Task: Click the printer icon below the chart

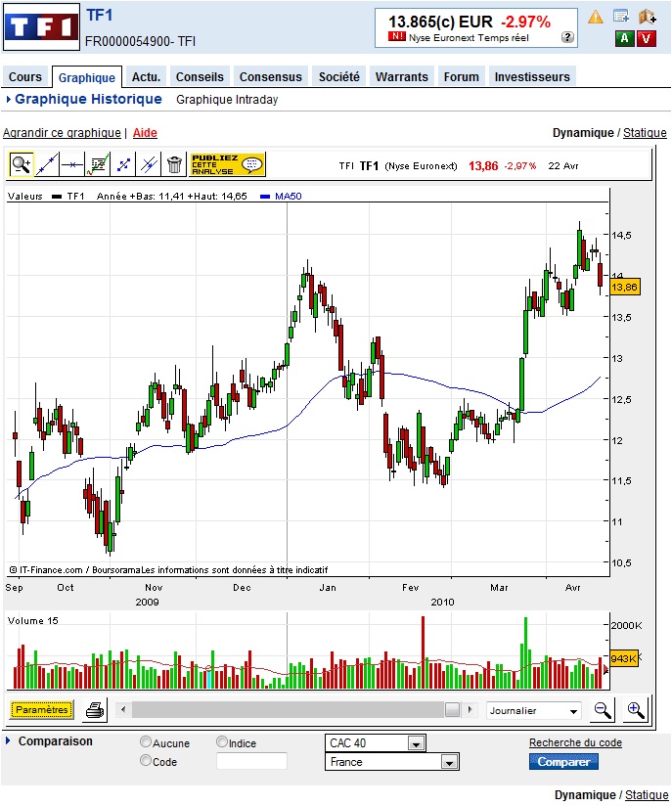Action: [x=95, y=710]
